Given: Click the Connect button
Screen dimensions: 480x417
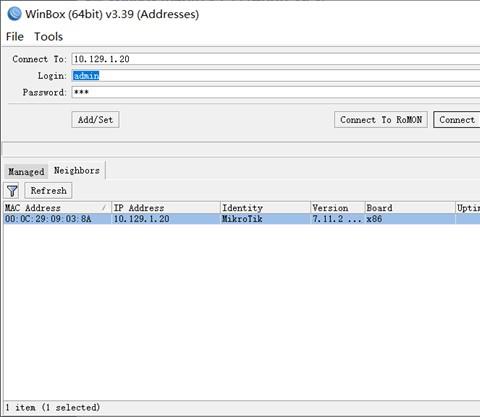Looking at the screenshot, I should click(x=457, y=120).
